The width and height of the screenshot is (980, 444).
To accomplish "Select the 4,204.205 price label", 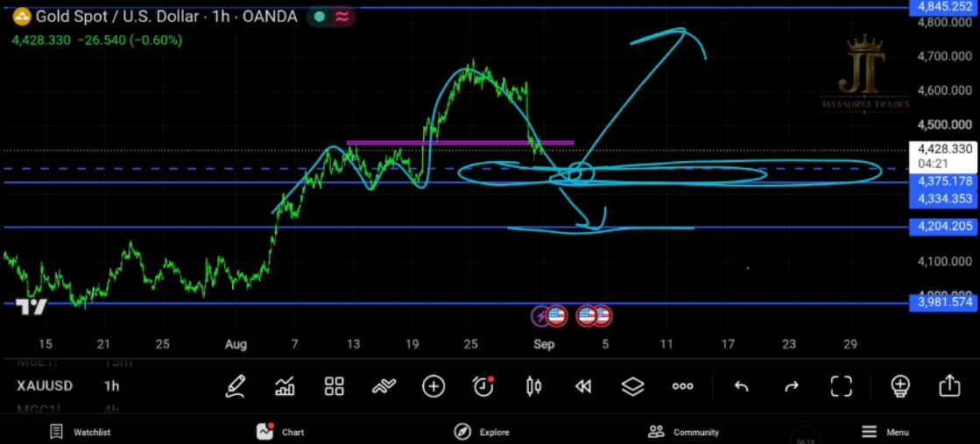I will click(944, 226).
